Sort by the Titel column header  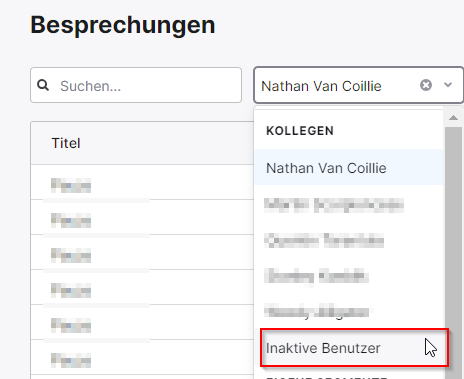pos(66,143)
